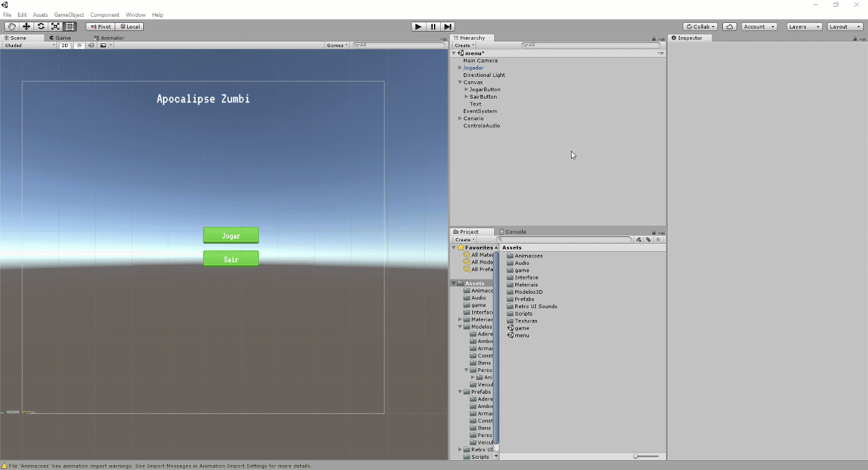The width and height of the screenshot is (868, 470).
Task: Open the GameObject menu
Action: (x=69, y=15)
